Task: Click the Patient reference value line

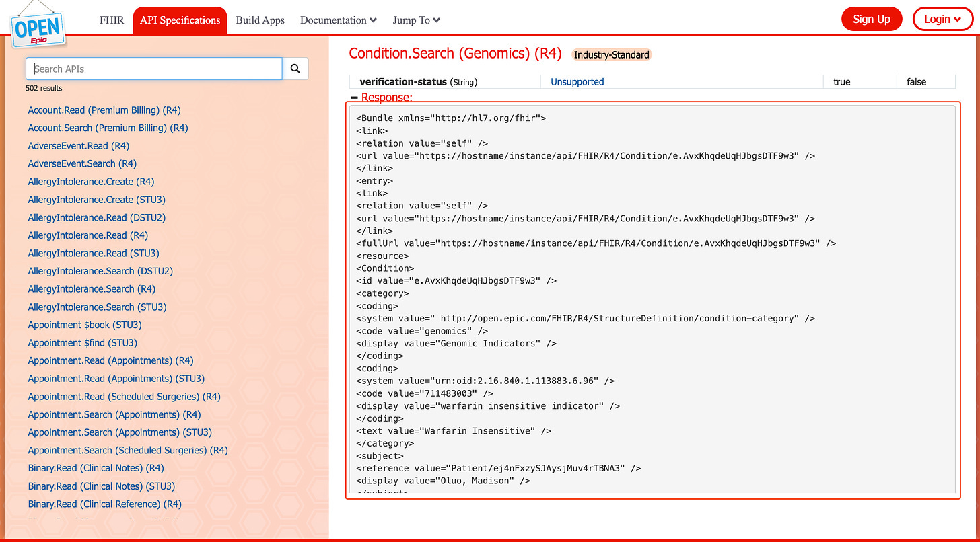Action: point(499,469)
